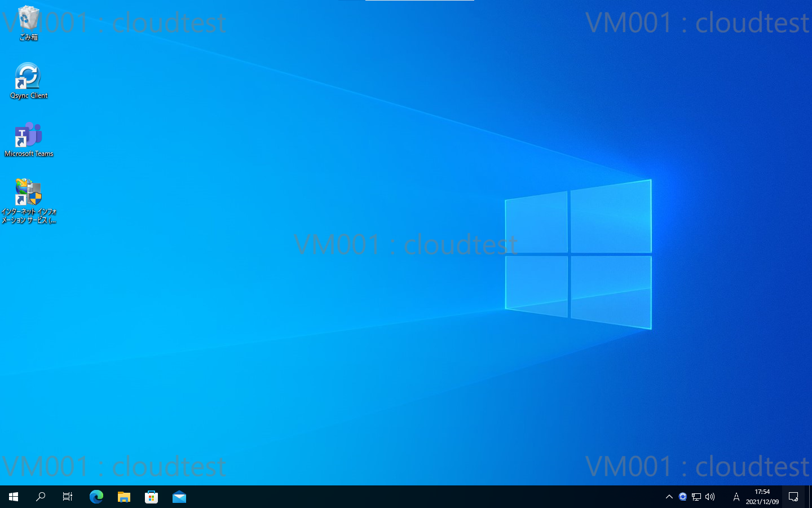Open the clock showing 17:54 2021/12/09

pyautogui.click(x=762, y=497)
